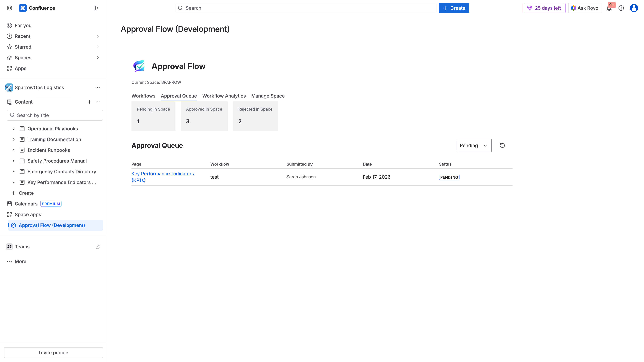The image size is (644, 362).
Task: Open Teams in external window
Action: [97, 247]
